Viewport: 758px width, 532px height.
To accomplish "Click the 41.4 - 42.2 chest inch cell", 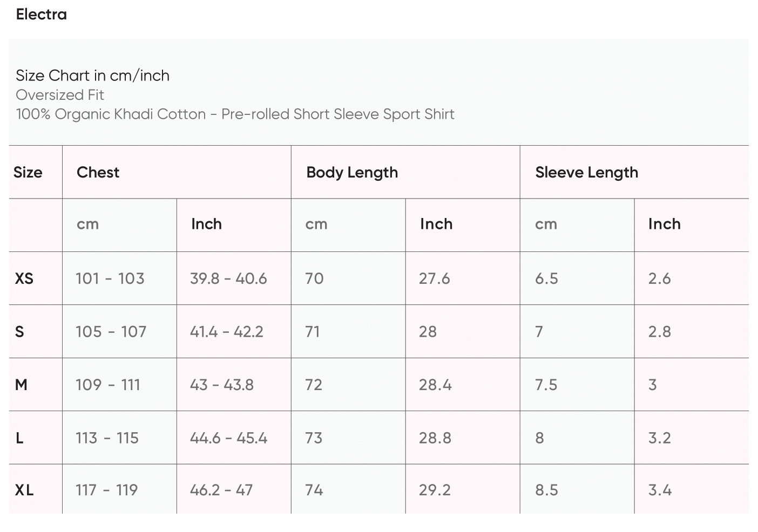I will tap(227, 332).
